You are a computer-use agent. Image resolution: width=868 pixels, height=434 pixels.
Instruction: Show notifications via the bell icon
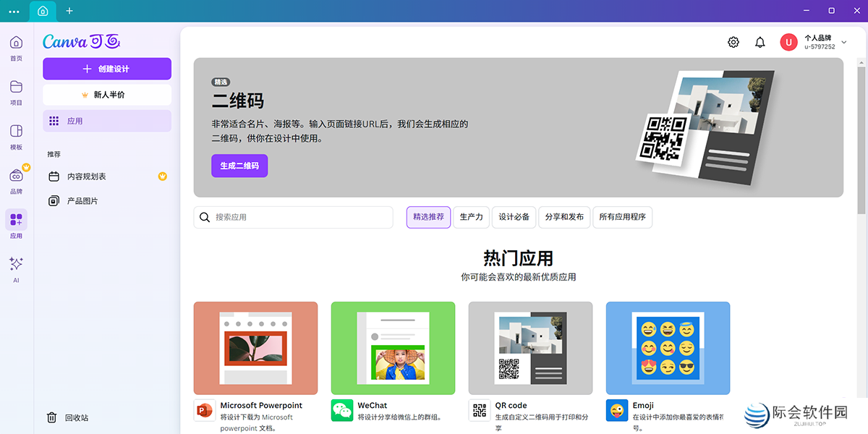pos(760,43)
